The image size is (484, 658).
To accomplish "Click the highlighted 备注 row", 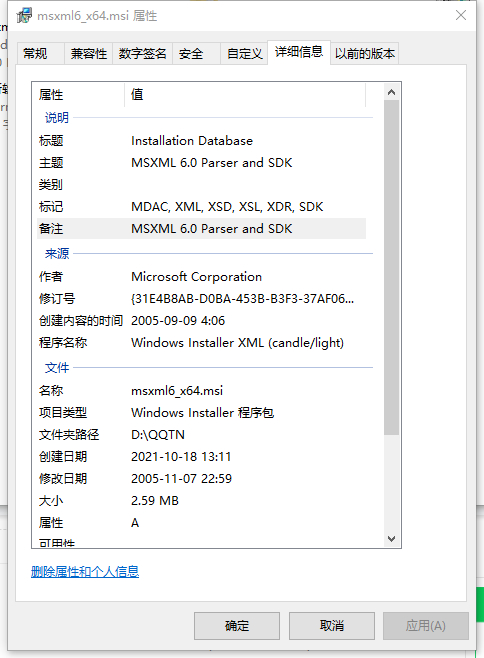I will 201,229.
